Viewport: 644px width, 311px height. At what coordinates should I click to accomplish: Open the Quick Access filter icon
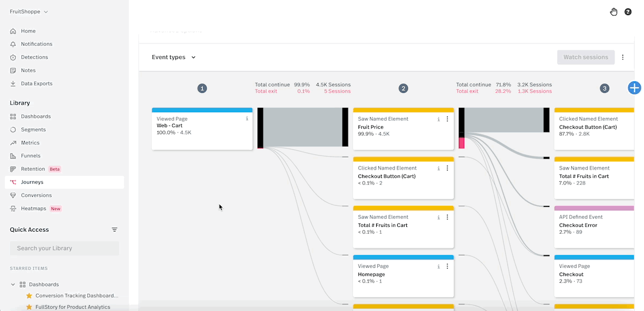(x=114, y=229)
